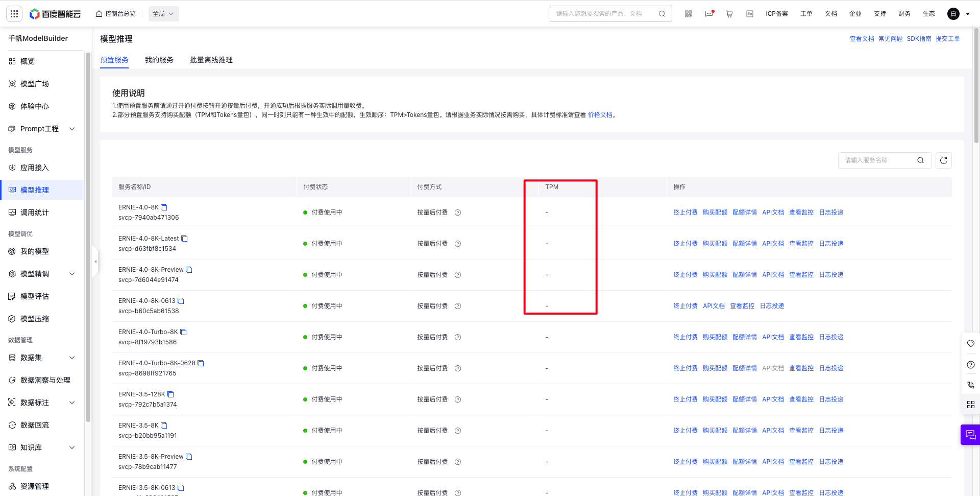Click 日志投递 for ERNIE-3.5-8K

pyautogui.click(x=831, y=431)
